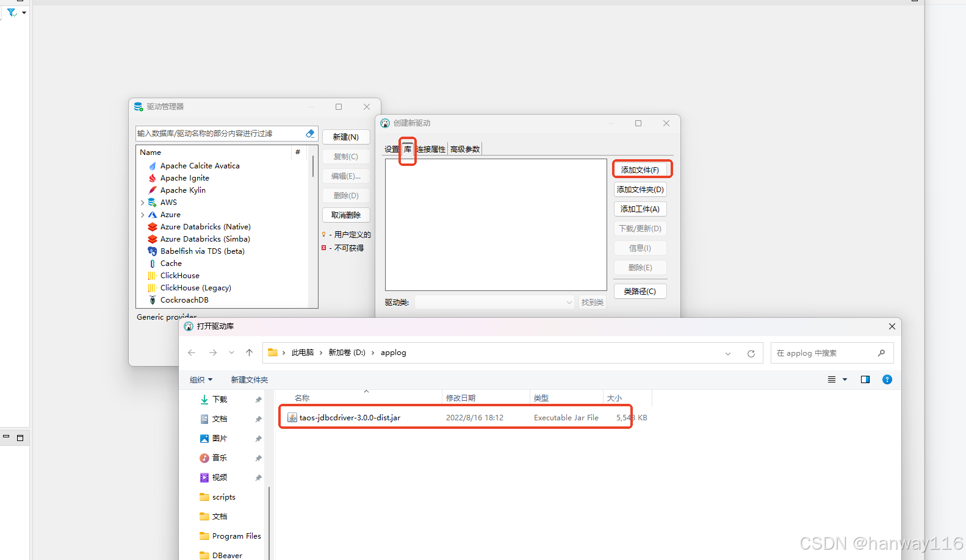Select Apache Calcite Avatica driver
Viewport: 966px width, 560px height.
(200, 166)
